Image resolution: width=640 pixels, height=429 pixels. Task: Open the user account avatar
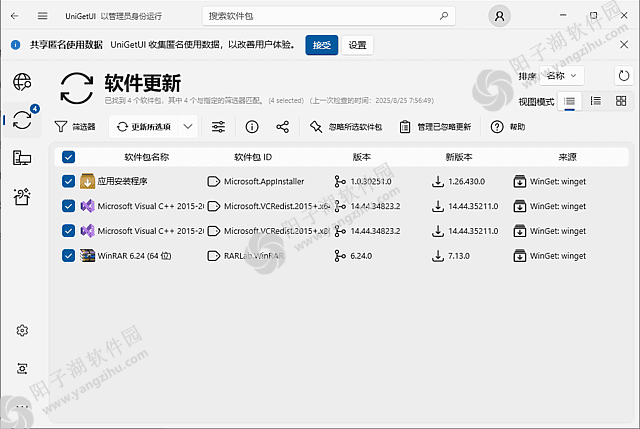coord(499,16)
